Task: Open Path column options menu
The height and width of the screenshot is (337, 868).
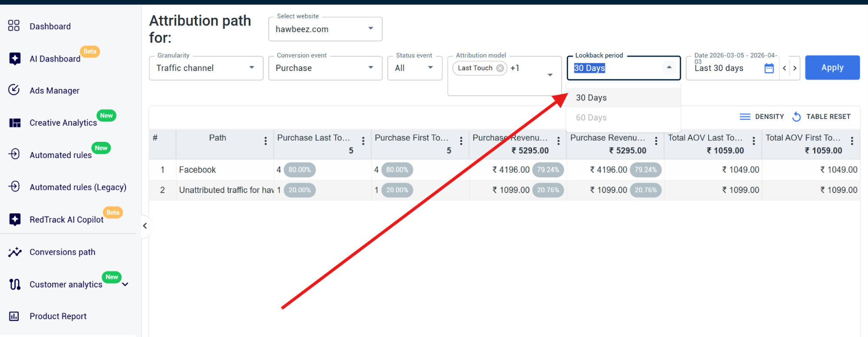Action: (x=266, y=141)
